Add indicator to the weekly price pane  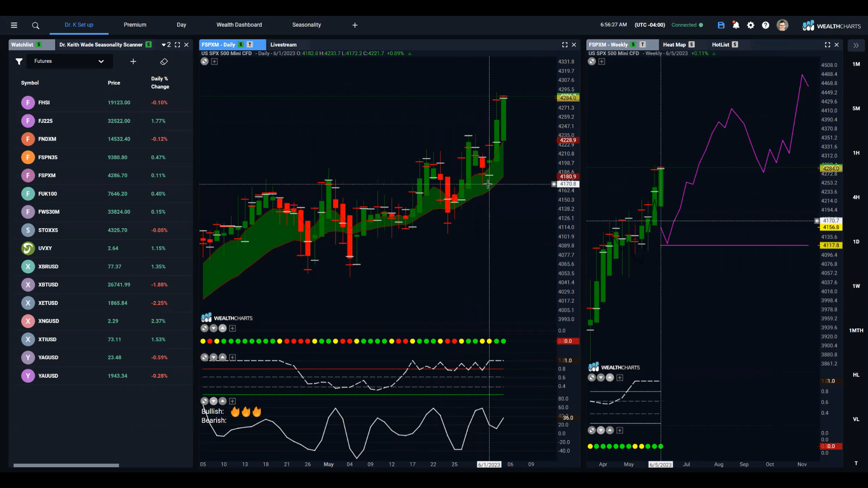(602, 61)
